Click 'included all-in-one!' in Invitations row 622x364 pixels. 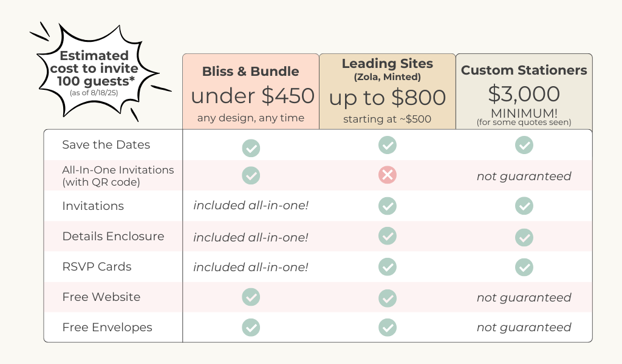click(x=251, y=206)
